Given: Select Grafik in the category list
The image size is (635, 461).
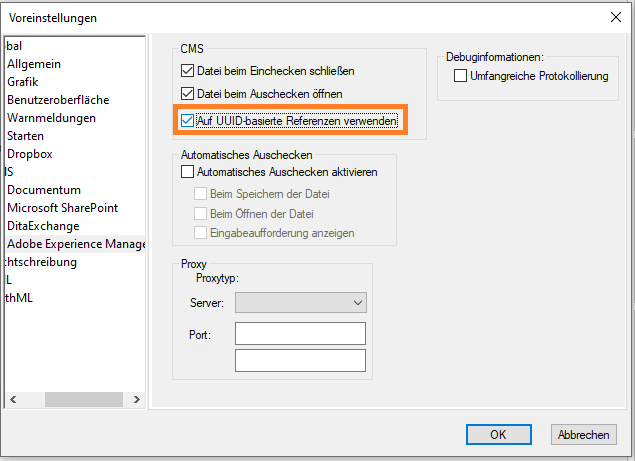Looking at the screenshot, I should tap(23, 82).
